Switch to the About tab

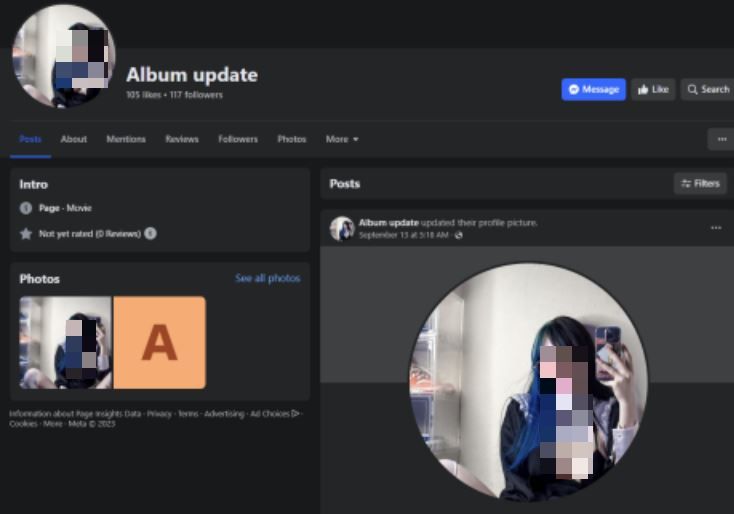click(x=74, y=140)
